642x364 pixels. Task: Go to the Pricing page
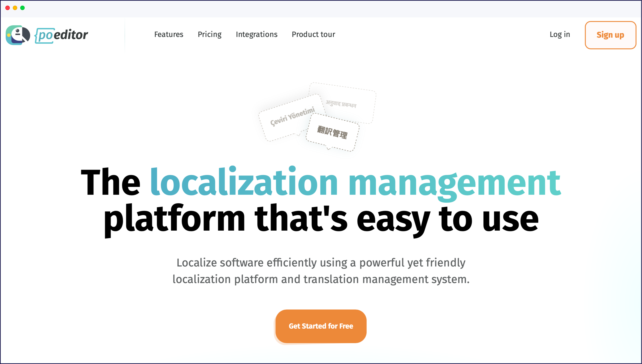tap(210, 34)
